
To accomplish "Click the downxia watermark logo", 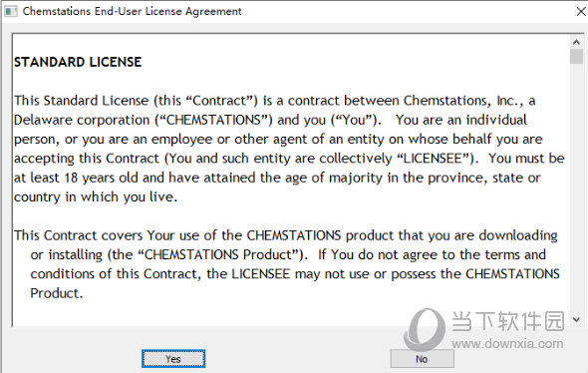I will click(x=425, y=330).
